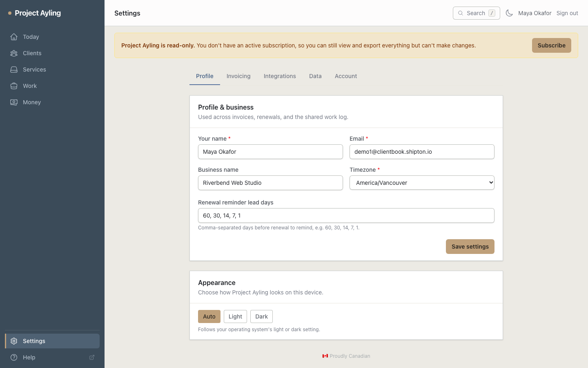The image size is (588, 368).
Task: Click the Your name input field
Action: point(270,152)
